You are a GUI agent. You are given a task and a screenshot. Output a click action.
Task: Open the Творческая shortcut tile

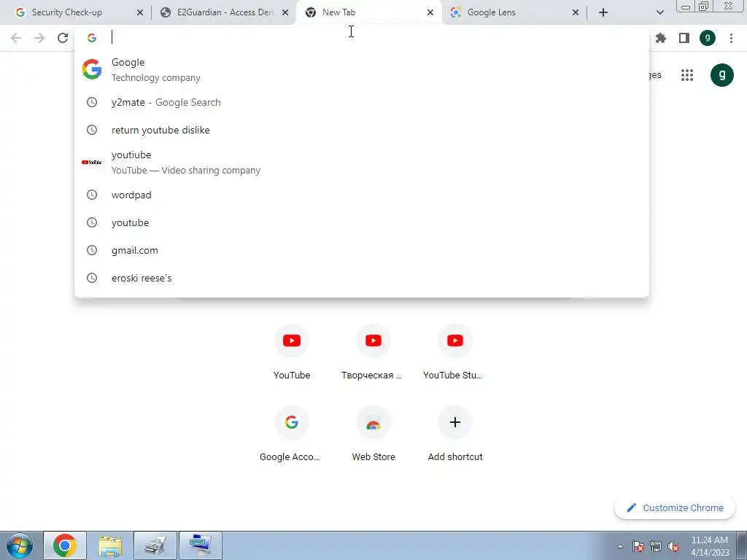point(373,351)
